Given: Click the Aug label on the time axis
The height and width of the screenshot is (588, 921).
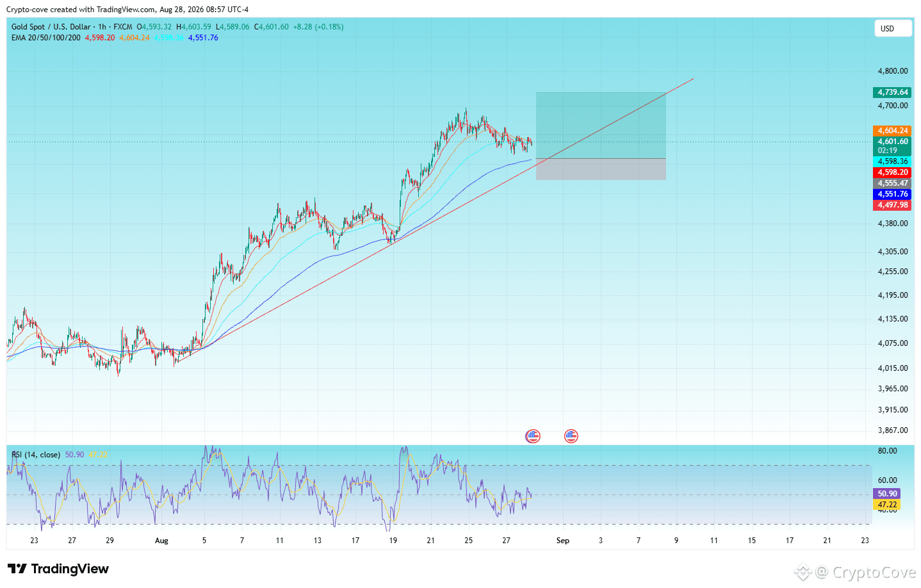Looking at the screenshot, I should point(161,541).
